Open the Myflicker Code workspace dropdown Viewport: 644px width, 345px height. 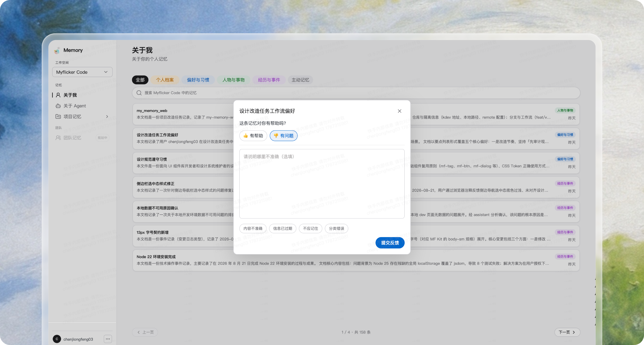coord(82,72)
